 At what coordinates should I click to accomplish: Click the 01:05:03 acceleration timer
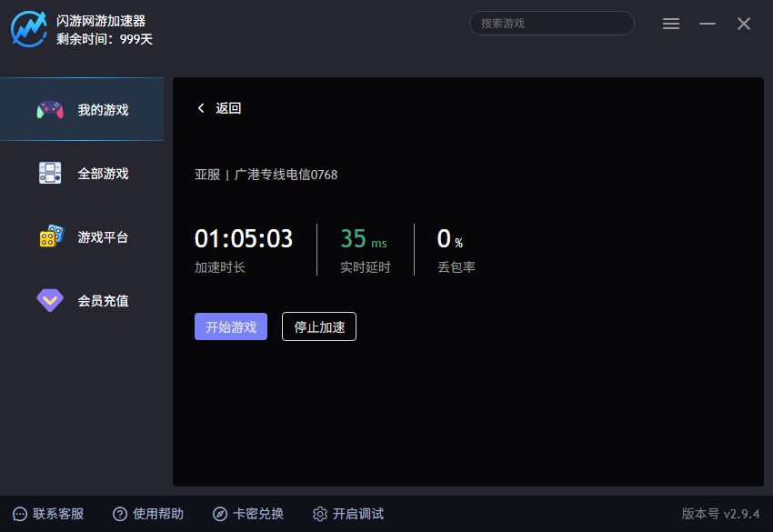[244, 239]
